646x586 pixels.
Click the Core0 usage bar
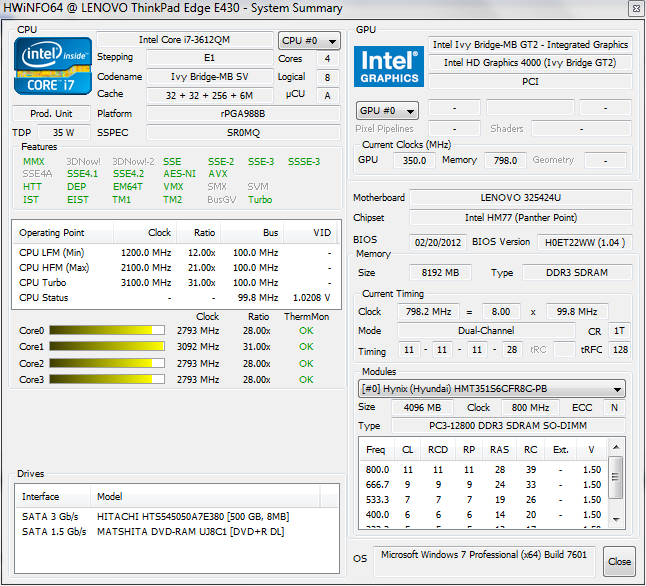(x=107, y=330)
